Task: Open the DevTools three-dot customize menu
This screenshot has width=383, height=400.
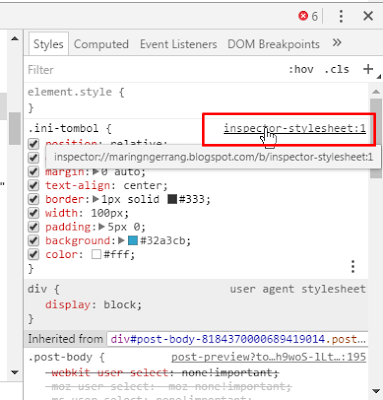Action: 341,16
